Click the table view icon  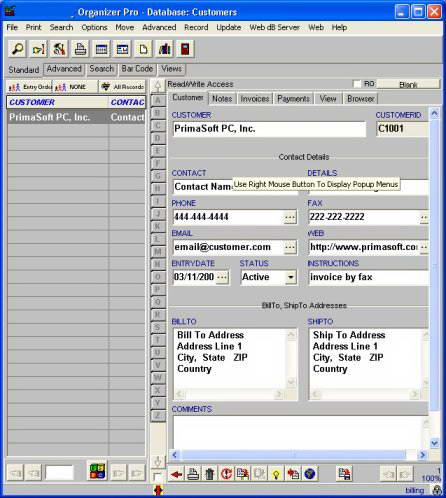point(101,49)
